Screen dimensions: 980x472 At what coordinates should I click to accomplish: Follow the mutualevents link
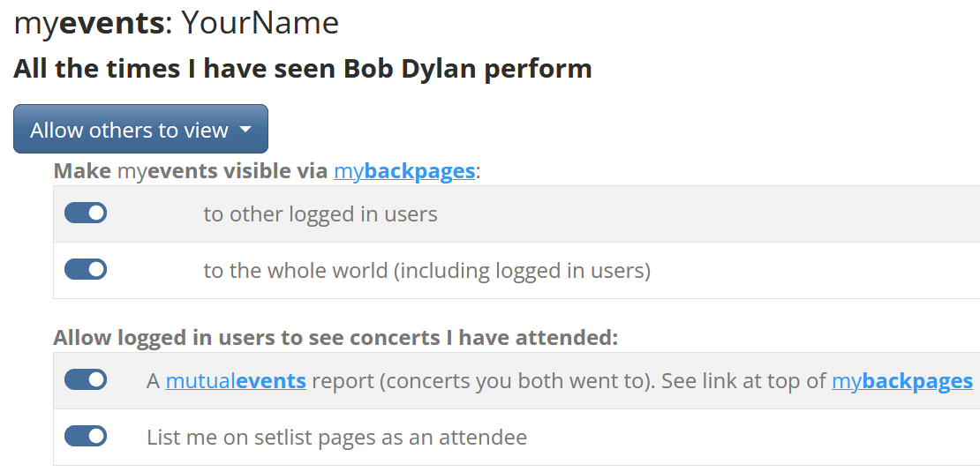pos(236,381)
